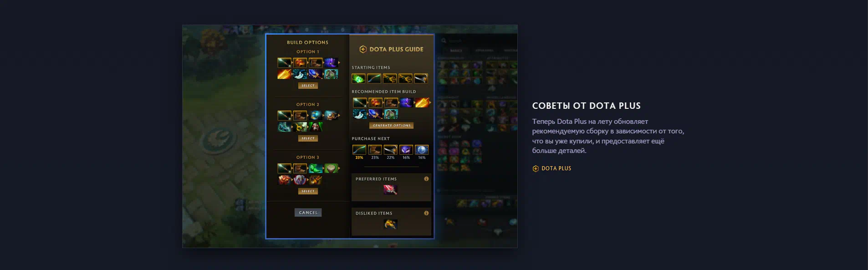The width and height of the screenshot is (868, 270).
Task: Click first item in Option 1 build
Action: pos(284,62)
